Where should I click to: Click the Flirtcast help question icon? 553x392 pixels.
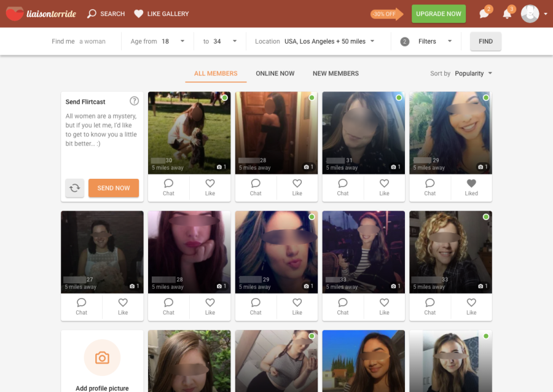click(x=134, y=101)
